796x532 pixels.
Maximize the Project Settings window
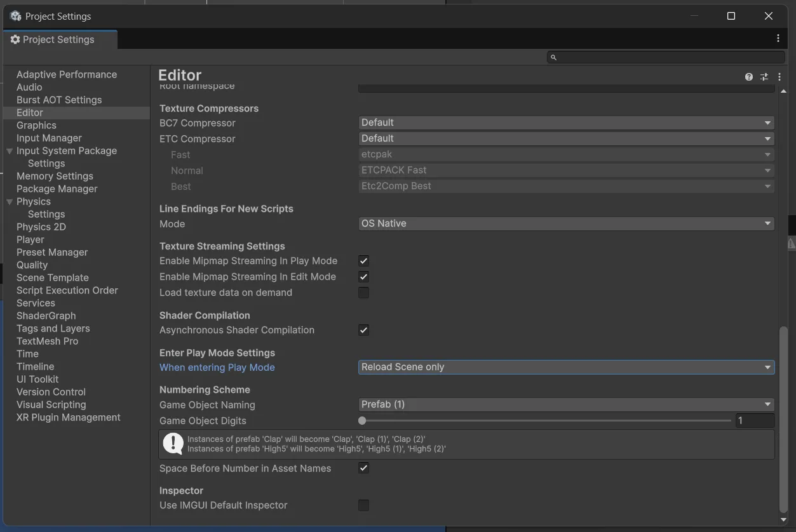point(731,16)
